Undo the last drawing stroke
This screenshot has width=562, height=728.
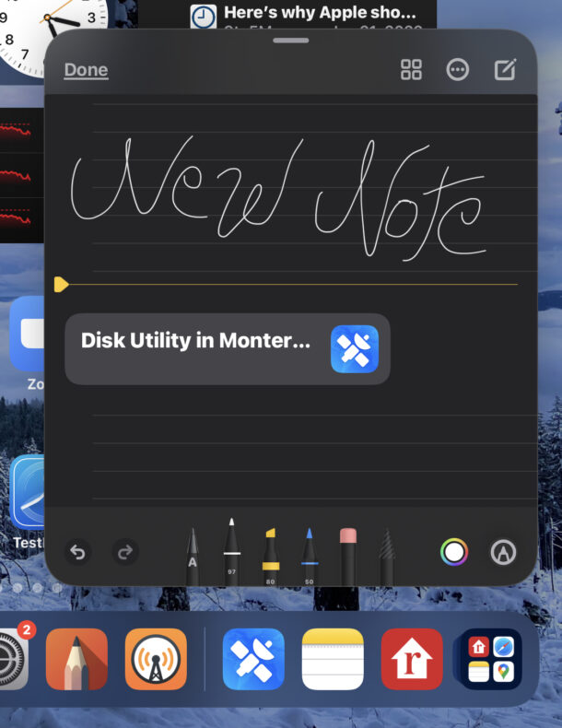click(x=77, y=552)
